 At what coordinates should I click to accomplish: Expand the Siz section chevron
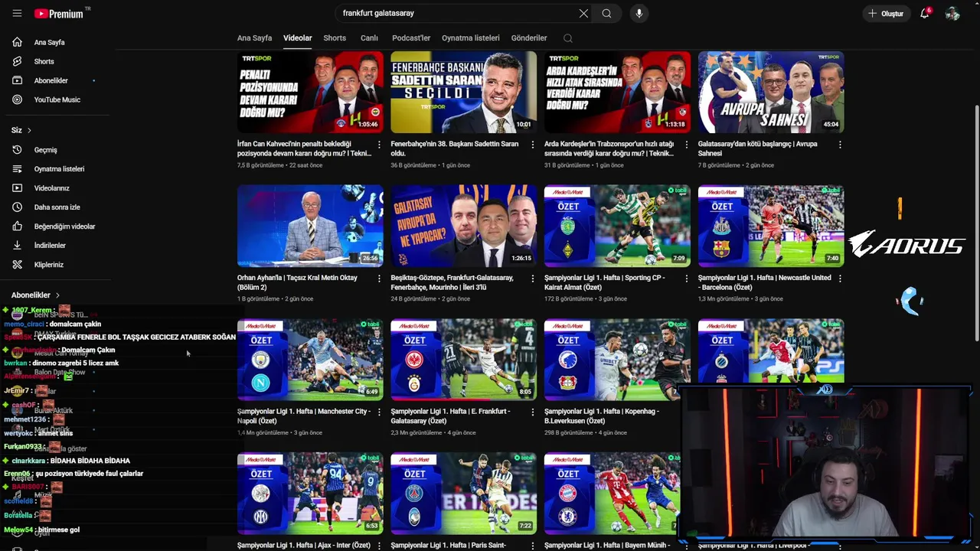point(29,130)
